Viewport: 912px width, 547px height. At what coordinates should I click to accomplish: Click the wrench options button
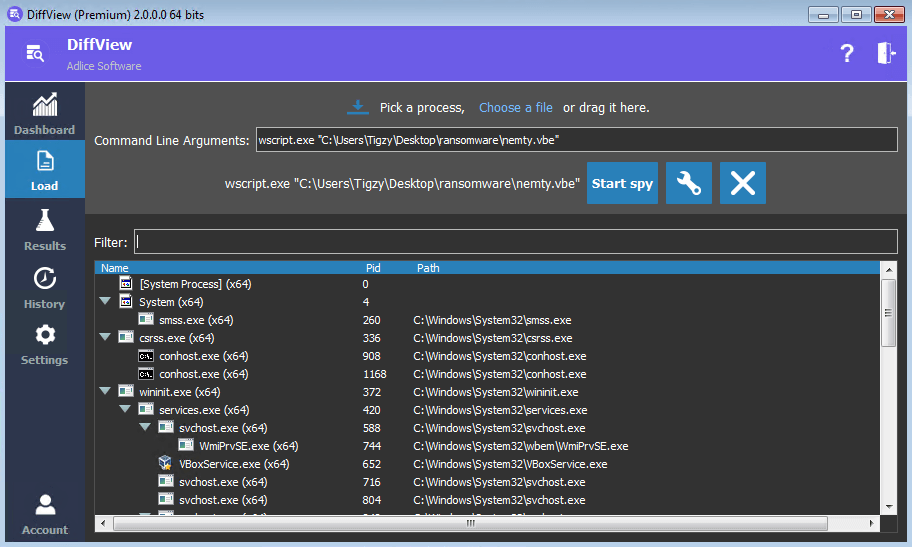(689, 184)
